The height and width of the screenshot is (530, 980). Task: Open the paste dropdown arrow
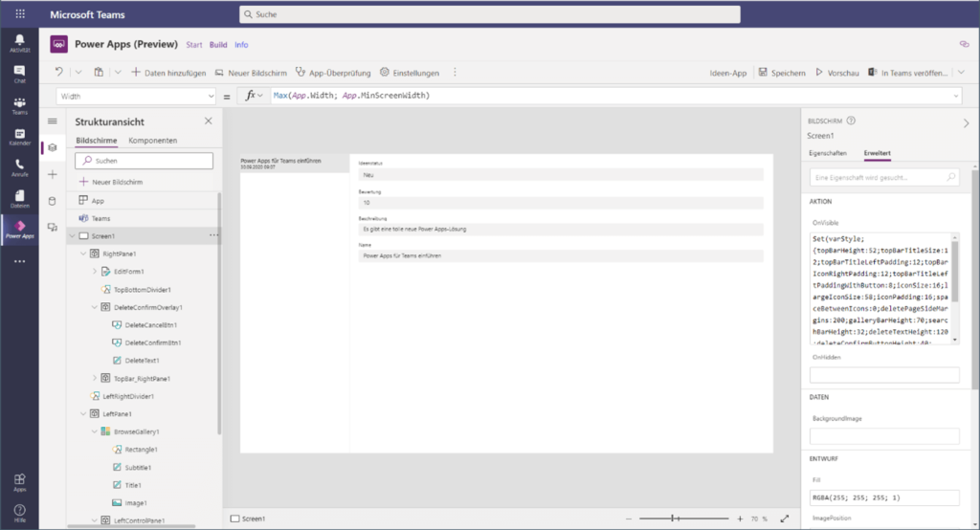point(118,72)
